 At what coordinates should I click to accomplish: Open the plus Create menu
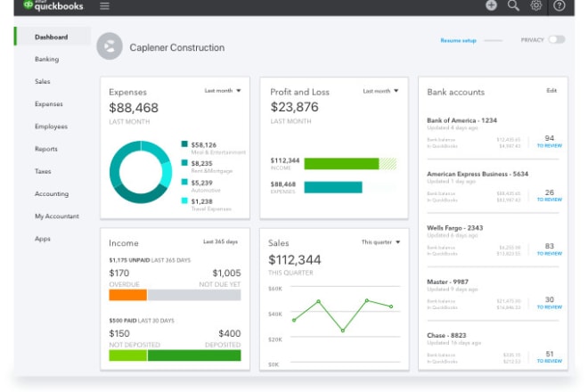(491, 5)
